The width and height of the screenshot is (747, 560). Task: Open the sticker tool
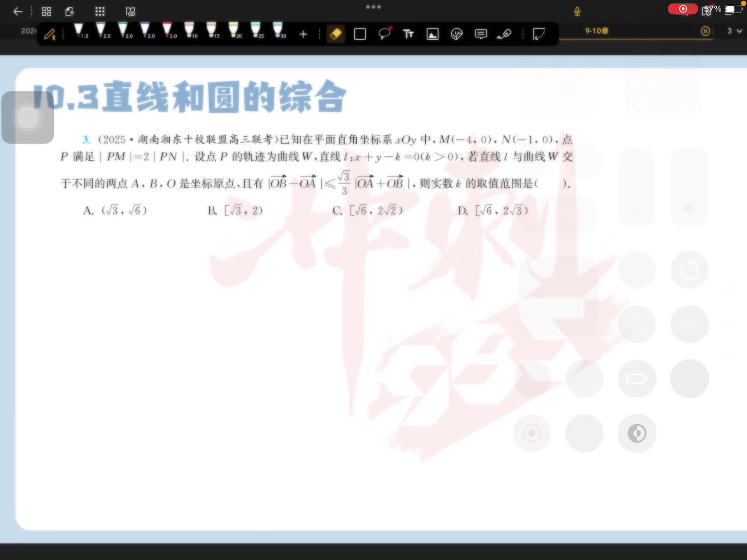456,34
